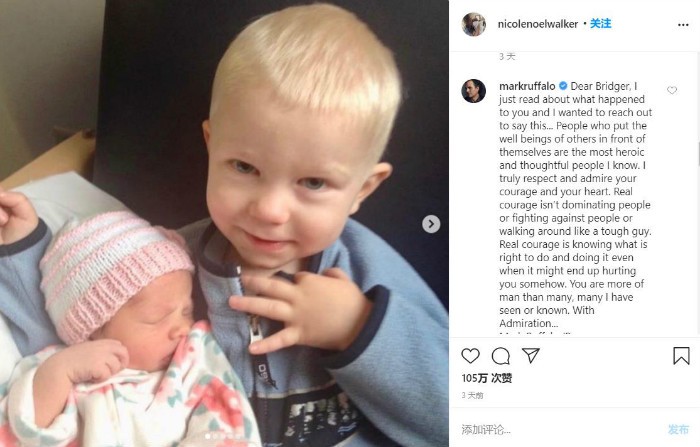This screenshot has width=700, height=447.
Task: Open nicolenoelwalker profile picture
Action: [x=474, y=24]
